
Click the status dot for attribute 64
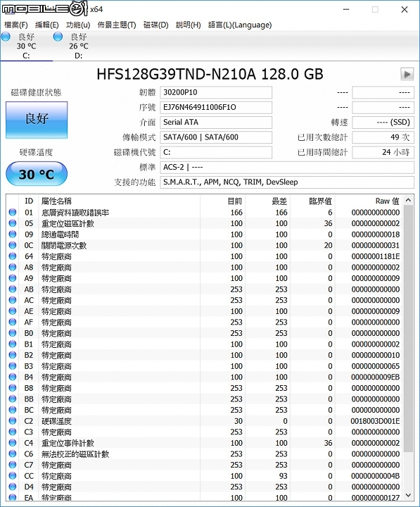(x=13, y=256)
